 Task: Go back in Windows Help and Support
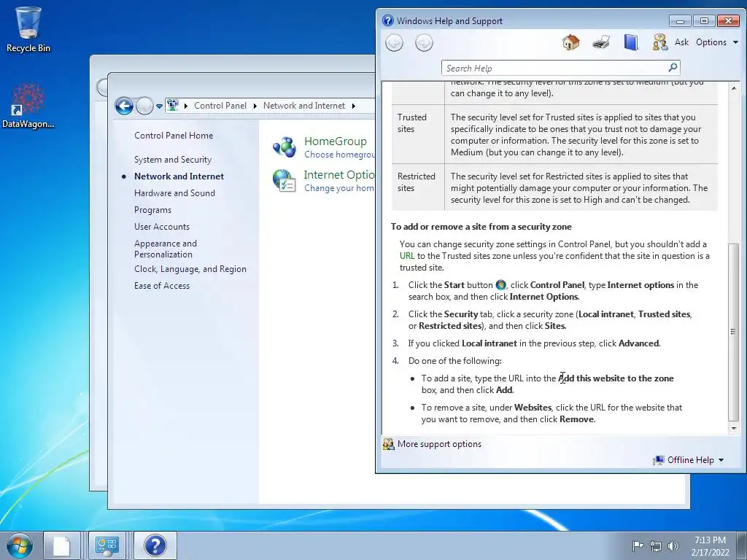pyautogui.click(x=394, y=43)
